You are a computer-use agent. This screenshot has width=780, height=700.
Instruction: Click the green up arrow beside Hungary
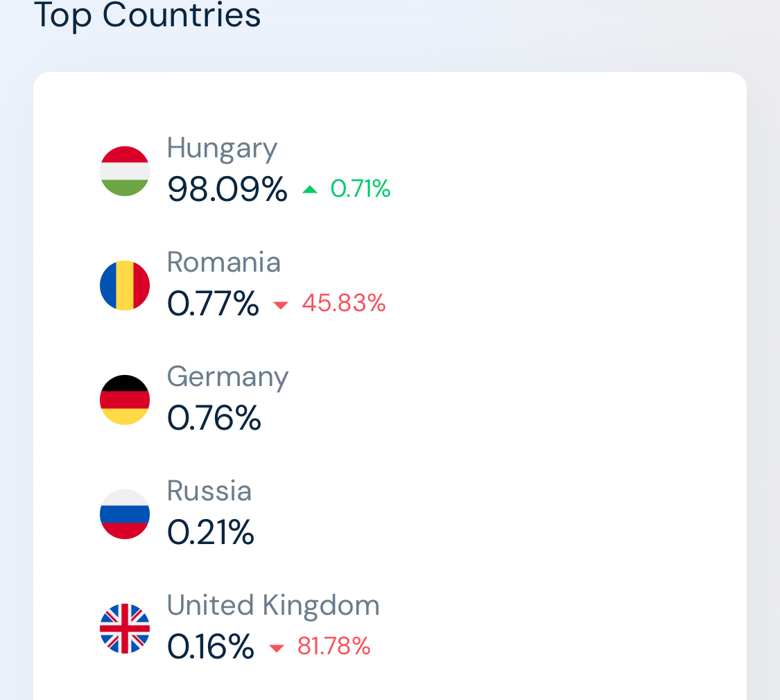pos(310,189)
